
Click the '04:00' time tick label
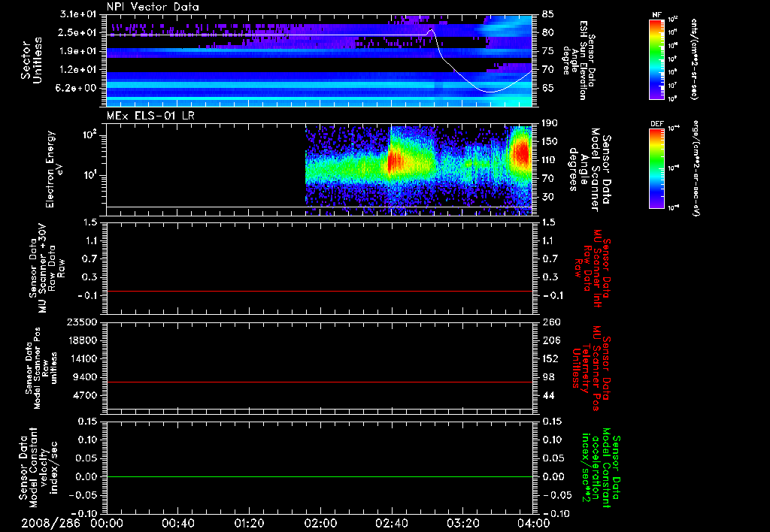(533, 523)
